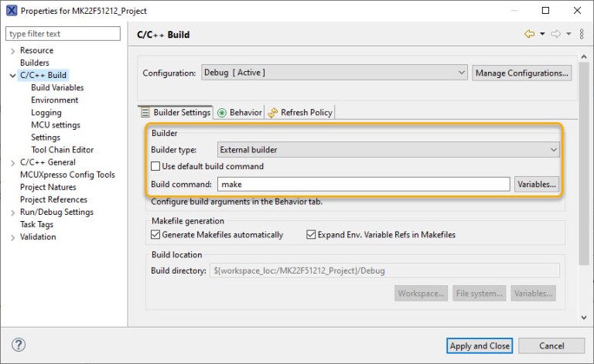Viewport: 594px width, 364px height.
Task: Click the scrollbar up arrow
Action: 583,56
